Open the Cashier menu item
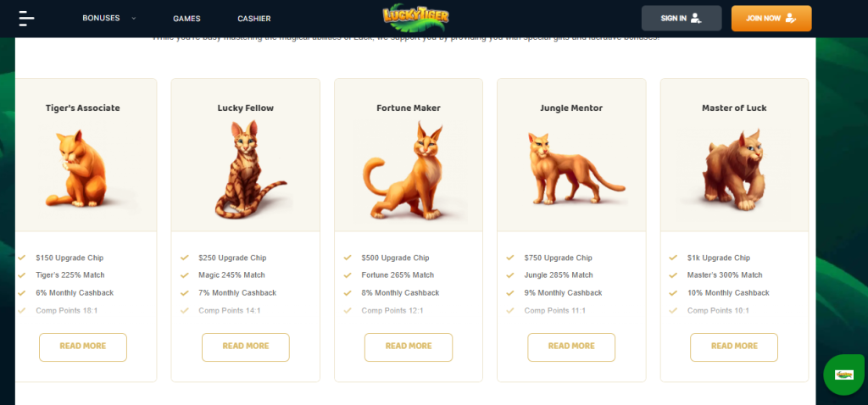The image size is (868, 405). pyautogui.click(x=254, y=19)
